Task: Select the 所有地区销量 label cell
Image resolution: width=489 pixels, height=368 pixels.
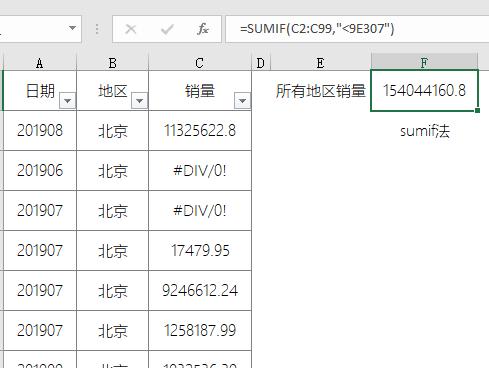Action: point(320,90)
